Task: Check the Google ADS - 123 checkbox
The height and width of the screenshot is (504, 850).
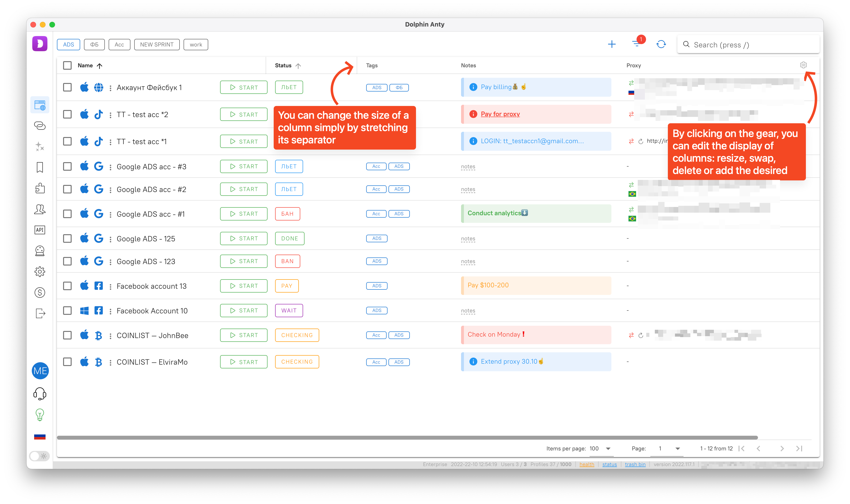Action: (67, 261)
